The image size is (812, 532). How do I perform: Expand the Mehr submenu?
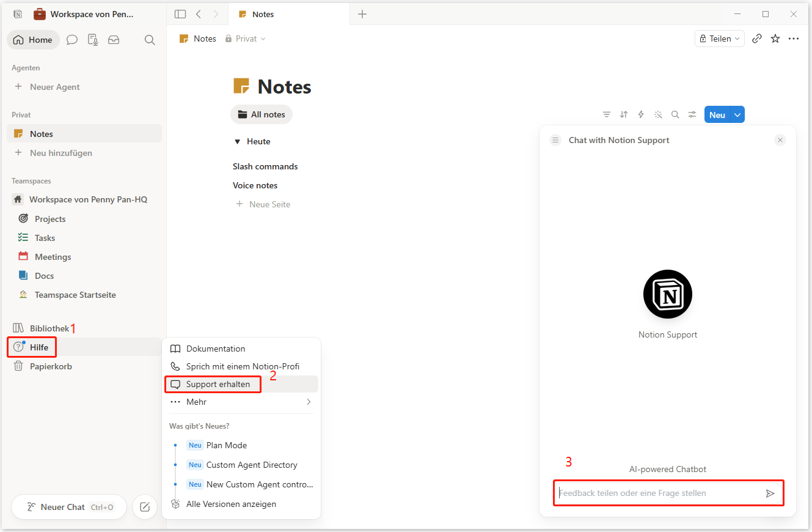[x=241, y=402]
